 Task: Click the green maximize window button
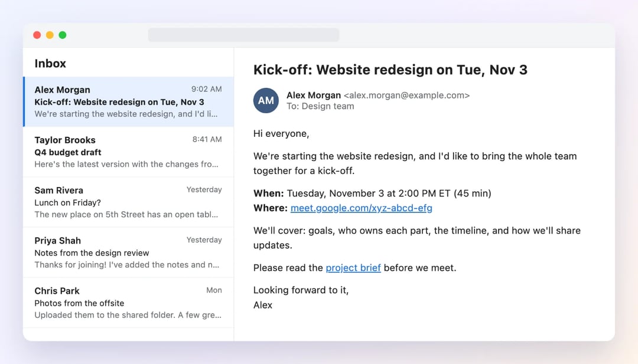pyautogui.click(x=63, y=35)
